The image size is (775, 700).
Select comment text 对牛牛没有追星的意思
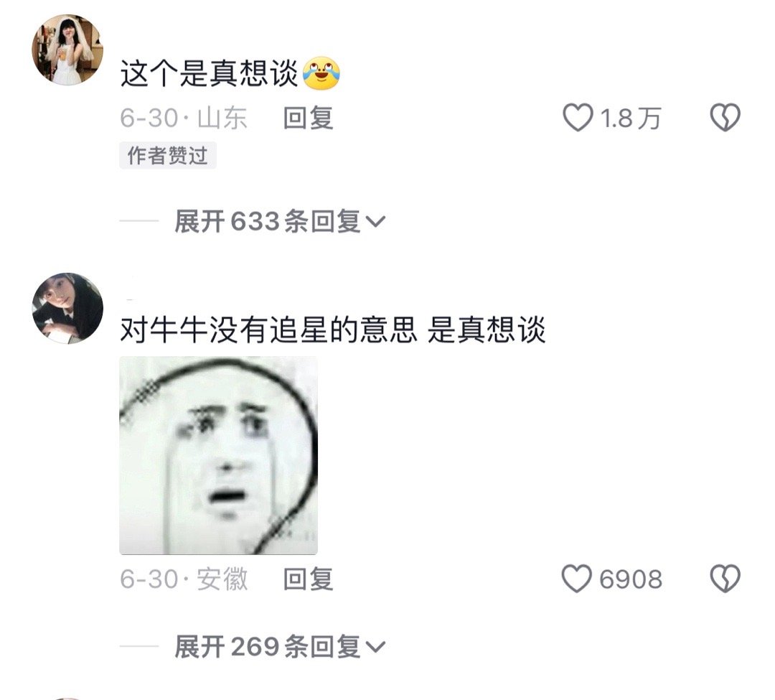pos(269,330)
